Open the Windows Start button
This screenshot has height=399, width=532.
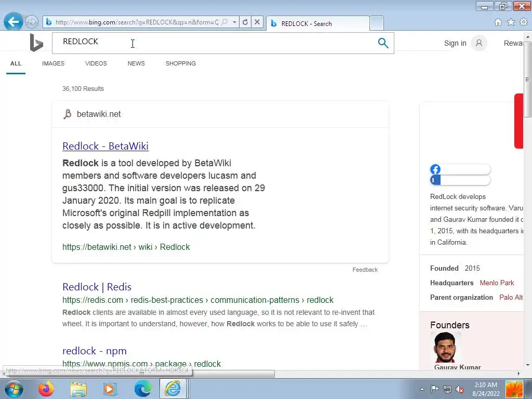(x=14, y=389)
